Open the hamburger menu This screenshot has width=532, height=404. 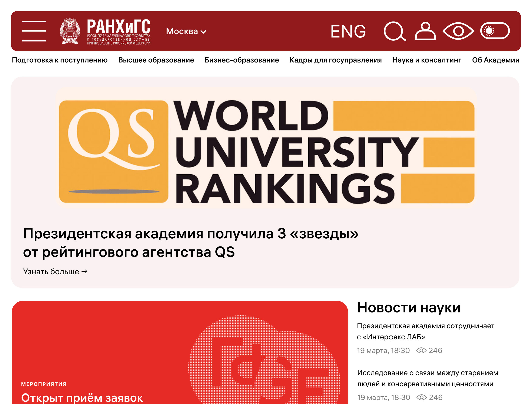tap(34, 31)
